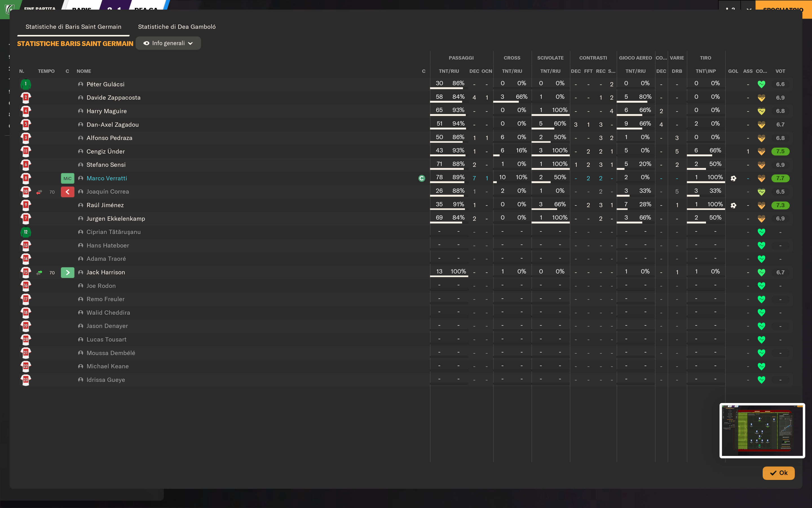Image resolution: width=812 pixels, height=508 pixels.
Task: Open the Info generali view dropdown
Action: (x=168, y=43)
